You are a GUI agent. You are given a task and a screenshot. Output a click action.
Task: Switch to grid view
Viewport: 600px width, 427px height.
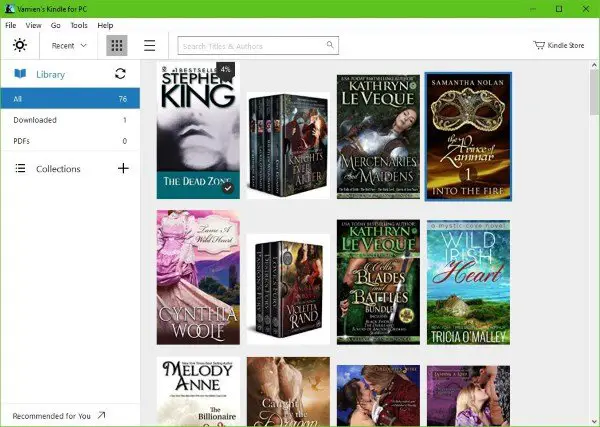click(117, 46)
